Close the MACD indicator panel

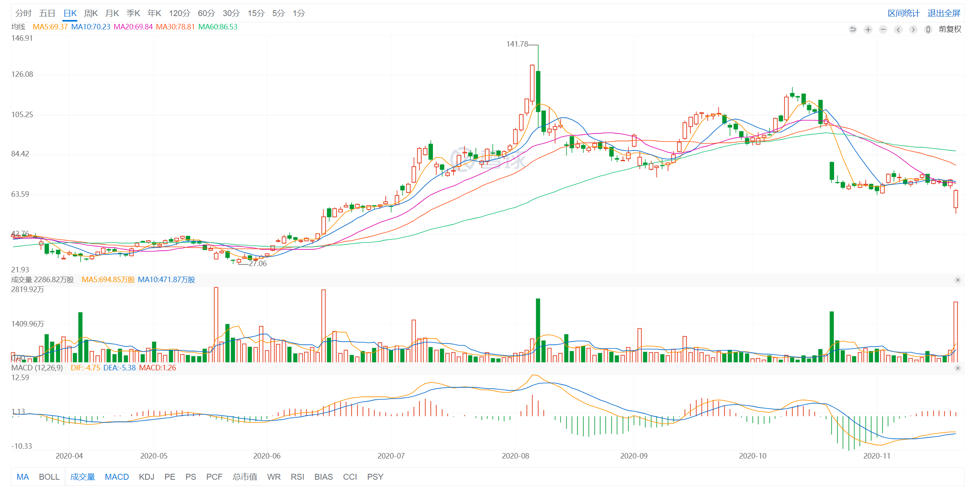(958, 368)
